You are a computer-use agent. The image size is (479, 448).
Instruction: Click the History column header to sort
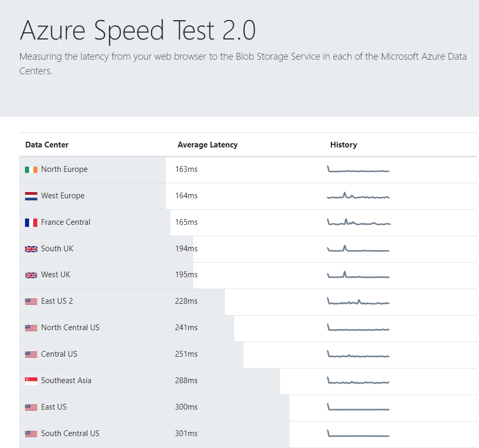(x=343, y=145)
